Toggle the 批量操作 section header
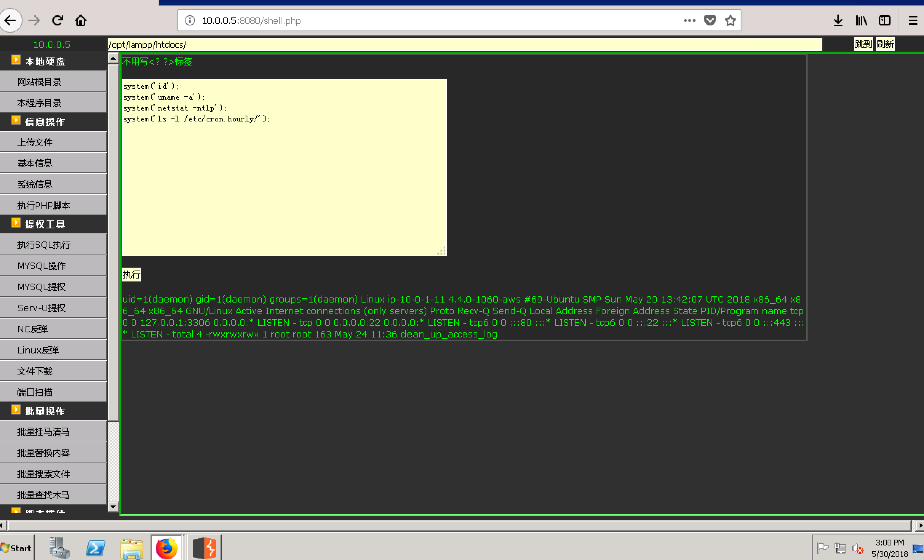The height and width of the screenshot is (560, 924). tap(45, 411)
